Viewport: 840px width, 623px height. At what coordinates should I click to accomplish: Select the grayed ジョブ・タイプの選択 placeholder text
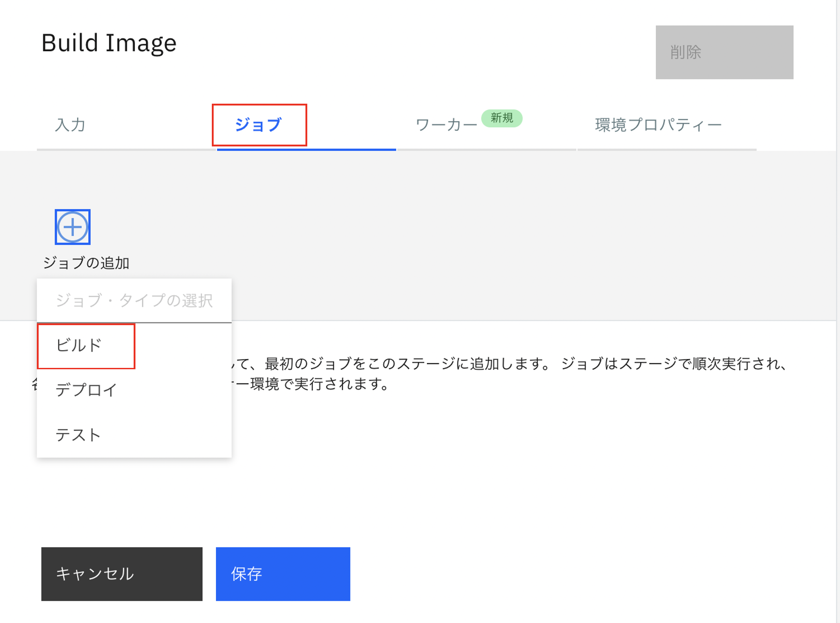point(135,300)
